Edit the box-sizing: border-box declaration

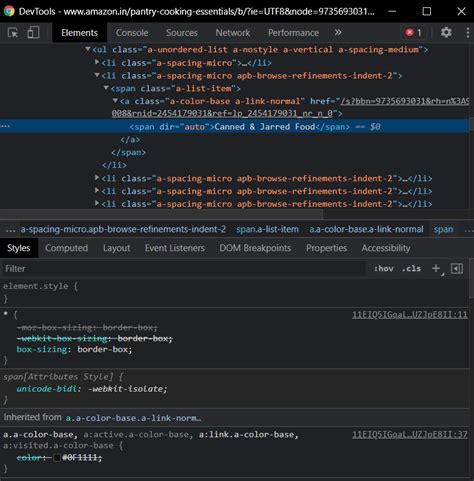point(74,349)
